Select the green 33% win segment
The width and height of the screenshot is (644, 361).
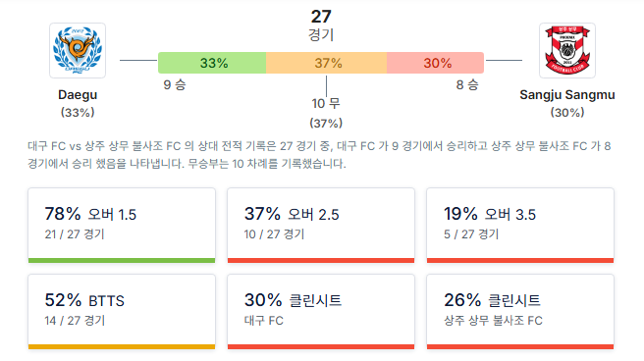coord(212,63)
